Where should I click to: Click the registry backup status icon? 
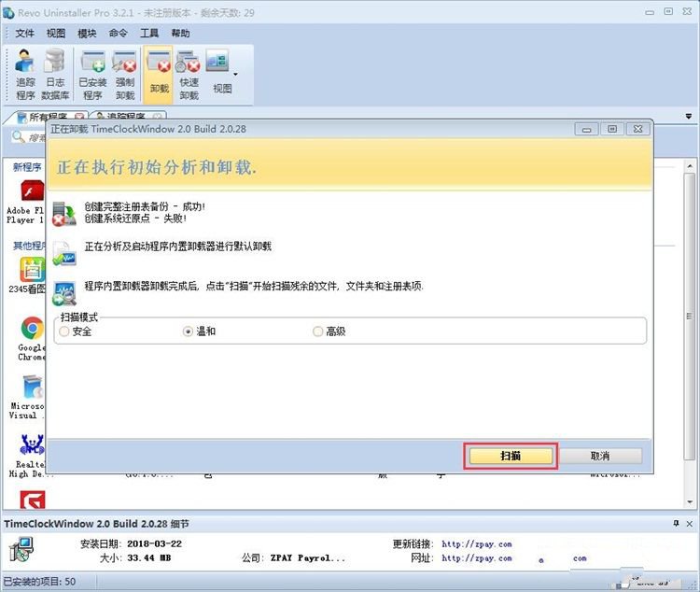[x=63, y=214]
